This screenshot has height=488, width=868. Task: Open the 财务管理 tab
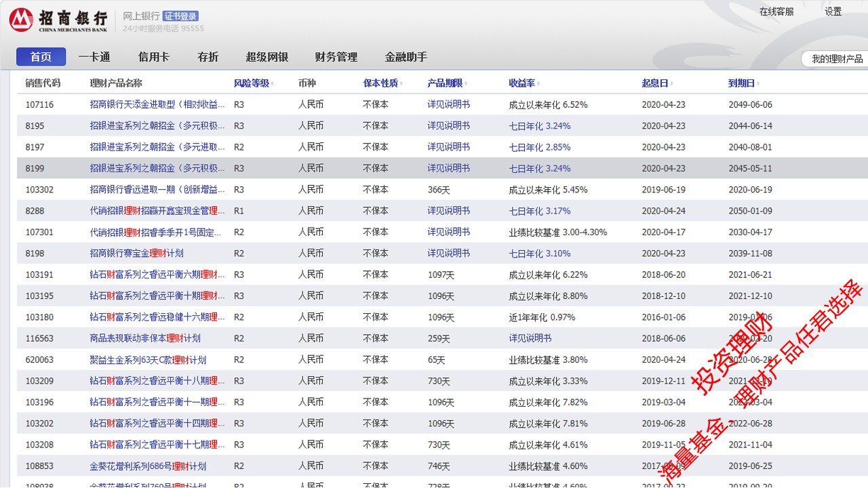click(x=336, y=57)
